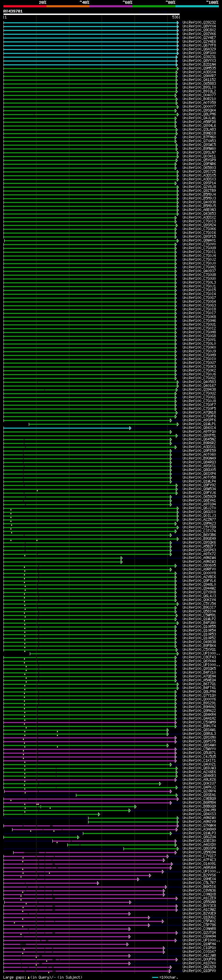Click the cyan alignment bar for Q84XC4
Image resolution: width=222 pixels, height=980 pixels.
pos(67,428)
